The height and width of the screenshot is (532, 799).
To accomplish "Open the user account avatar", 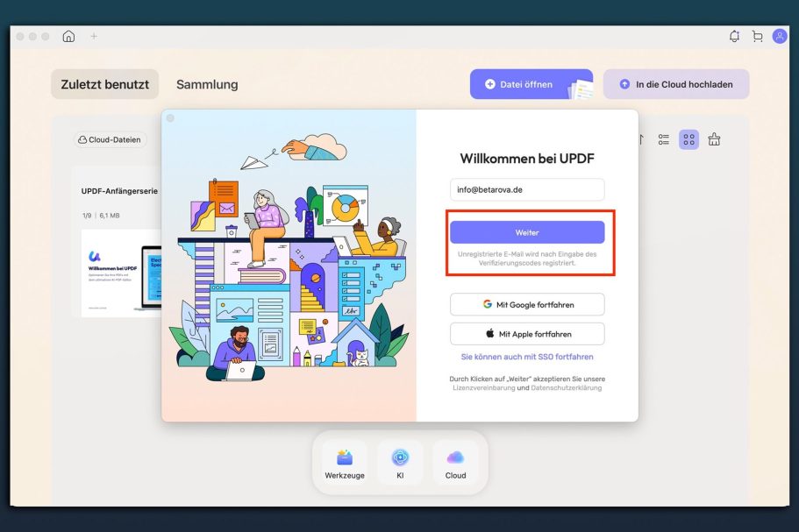I will click(780, 36).
